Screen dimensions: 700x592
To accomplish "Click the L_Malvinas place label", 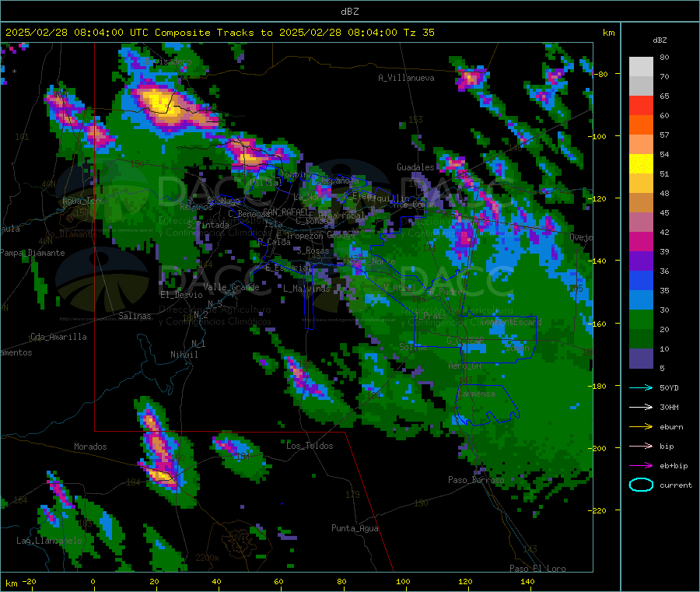I will click(x=306, y=289).
